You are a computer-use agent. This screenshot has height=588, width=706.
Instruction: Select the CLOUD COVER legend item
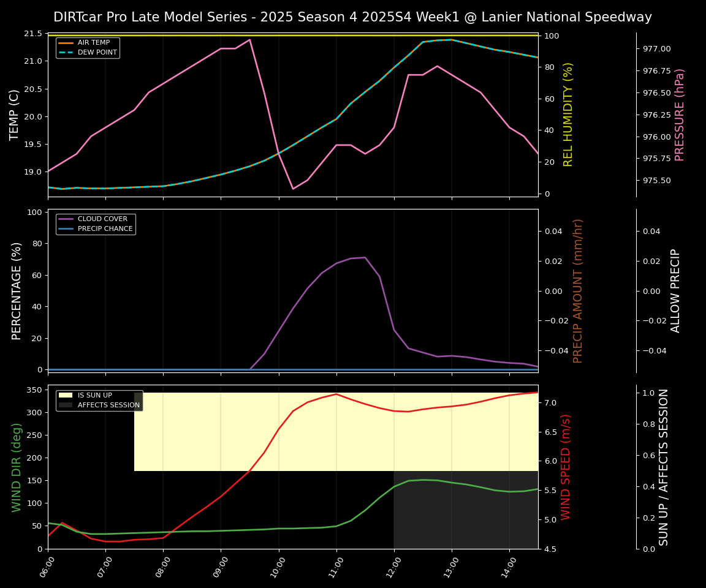coord(102,219)
